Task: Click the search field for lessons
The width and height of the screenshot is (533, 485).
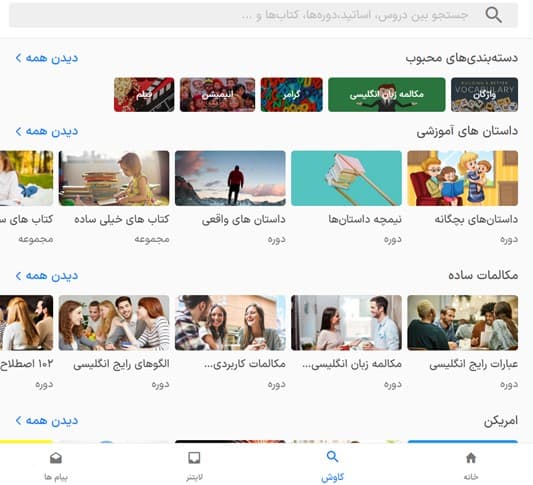Action: click(x=263, y=15)
